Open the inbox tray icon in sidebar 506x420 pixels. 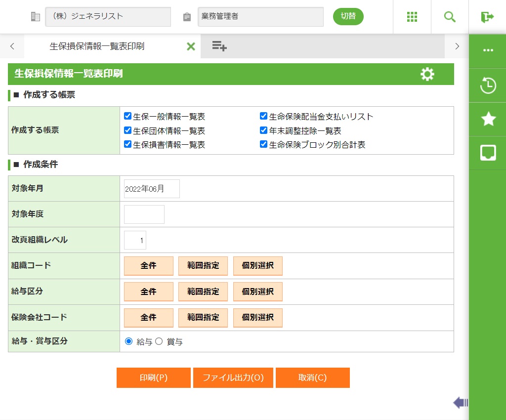pyautogui.click(x=488, y=153)
